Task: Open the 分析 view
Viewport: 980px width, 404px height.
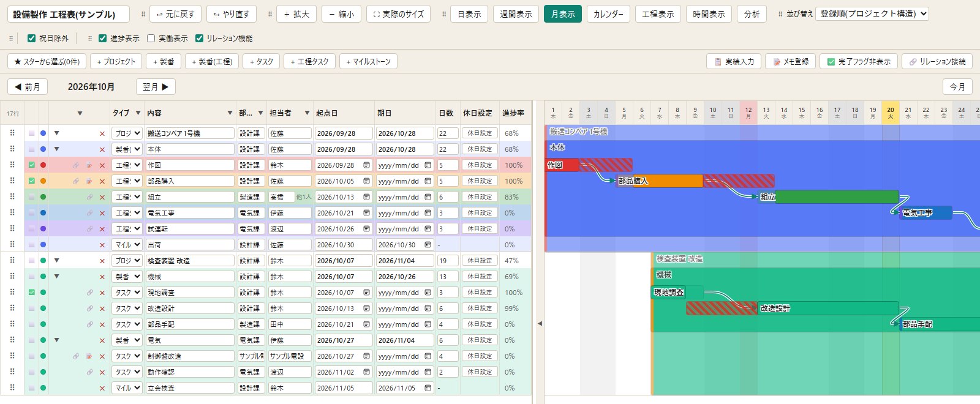Action: point(752,14)
